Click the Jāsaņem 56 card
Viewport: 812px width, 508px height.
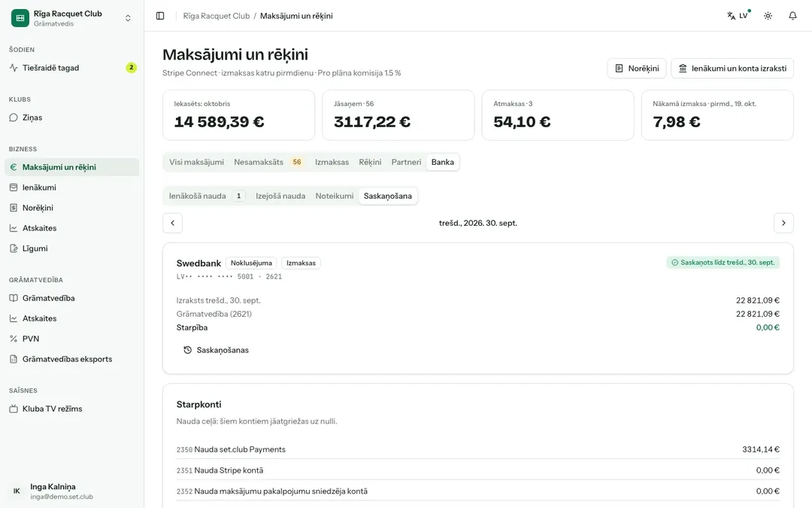(x=398, y=115)
